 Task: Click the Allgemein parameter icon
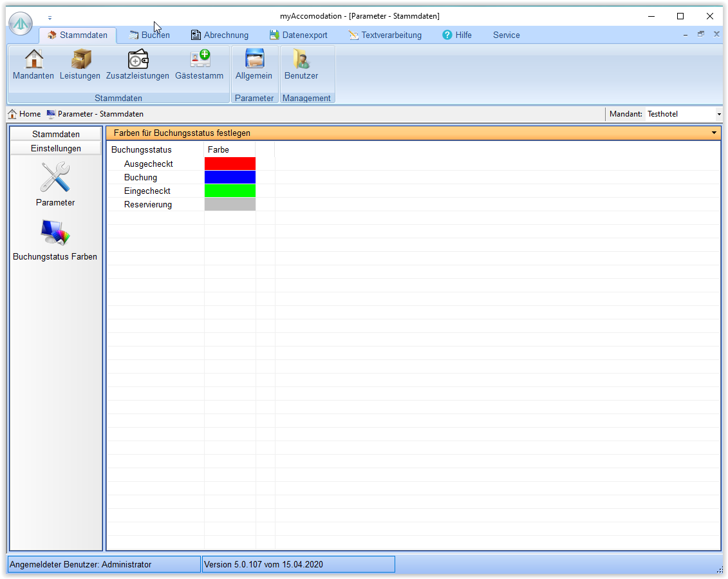pyautogui.click(x=254, y=59)
